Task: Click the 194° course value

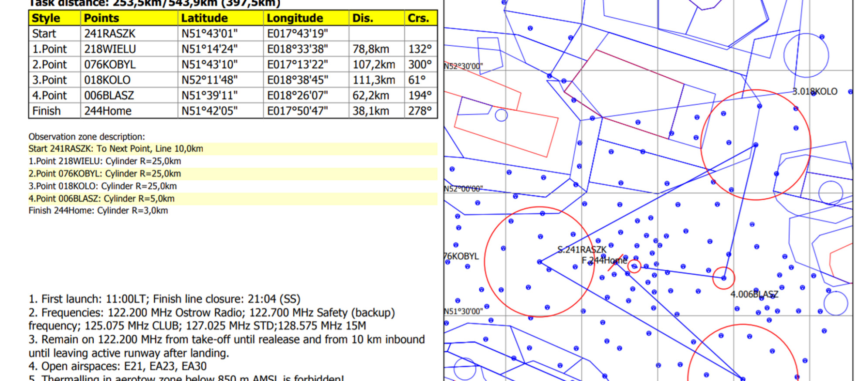Action: coord(420,95)
